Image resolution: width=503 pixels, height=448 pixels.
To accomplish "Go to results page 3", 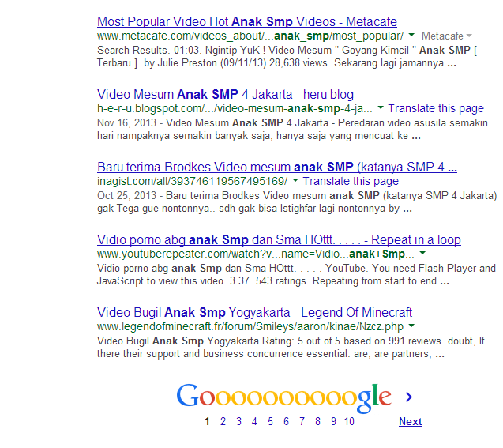I will [x=238, y=421].
